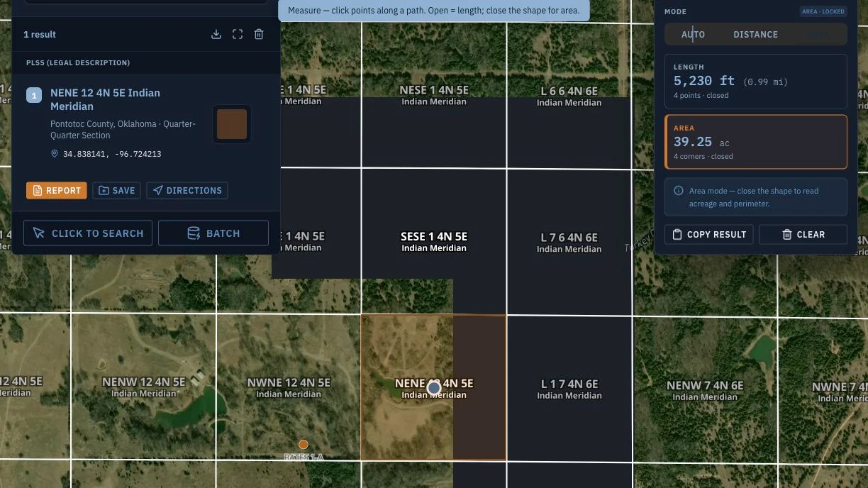Viewport: 868px width, 488px height.
Task: Click the 1 result count text
Action: coord(40,34)
